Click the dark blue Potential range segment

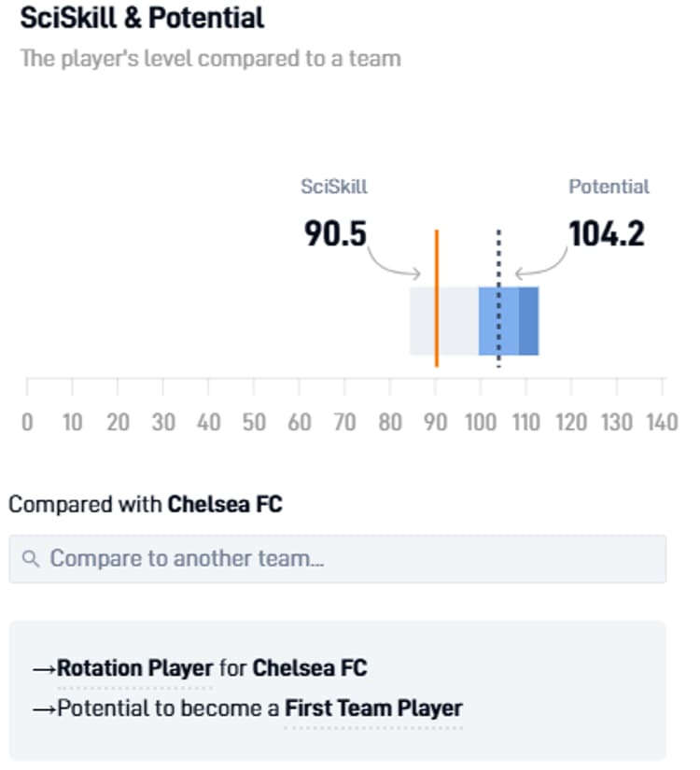coord(527,322)
